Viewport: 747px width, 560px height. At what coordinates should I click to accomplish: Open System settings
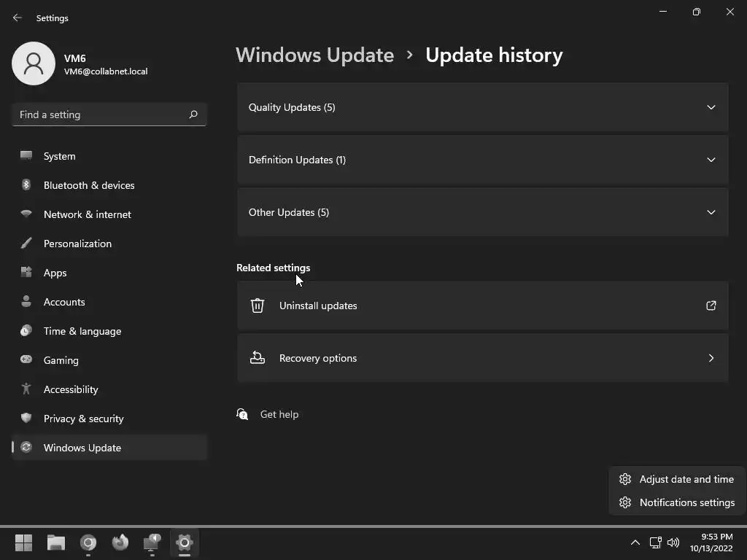point(109,156)
